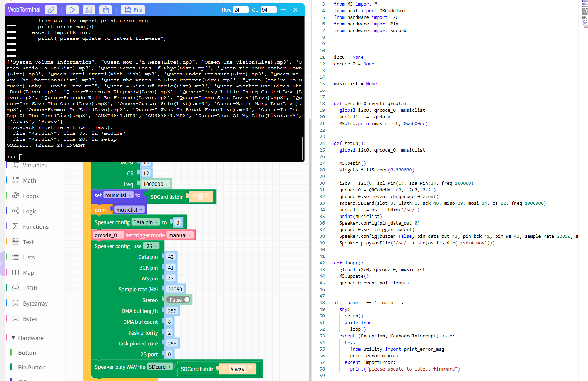Edit the A.wav text field

pos(237,369)
